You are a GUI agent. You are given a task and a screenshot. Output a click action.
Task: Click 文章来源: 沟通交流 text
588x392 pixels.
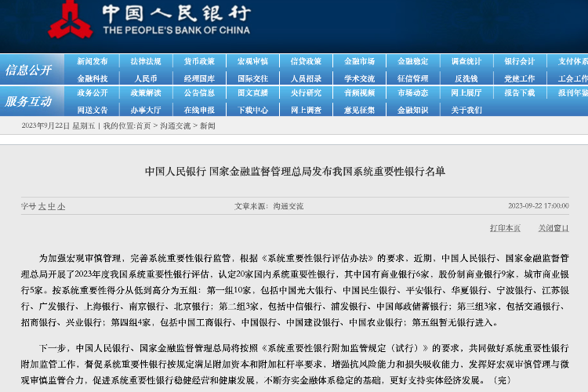269,206
